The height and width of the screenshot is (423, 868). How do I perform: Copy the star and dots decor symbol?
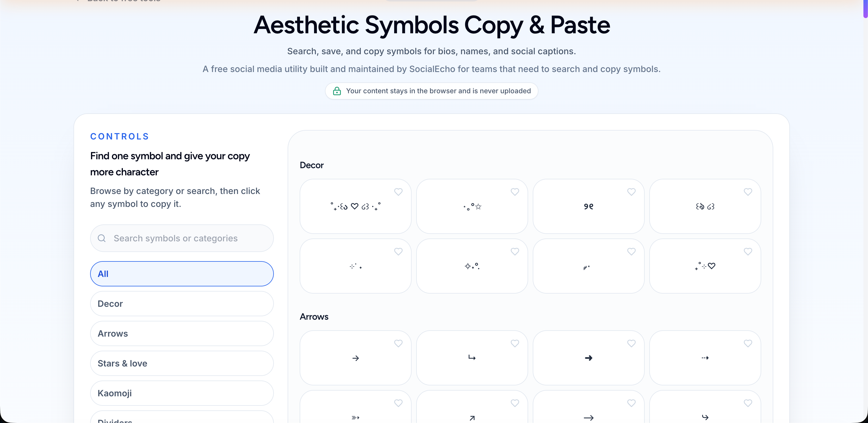point(472,206)
